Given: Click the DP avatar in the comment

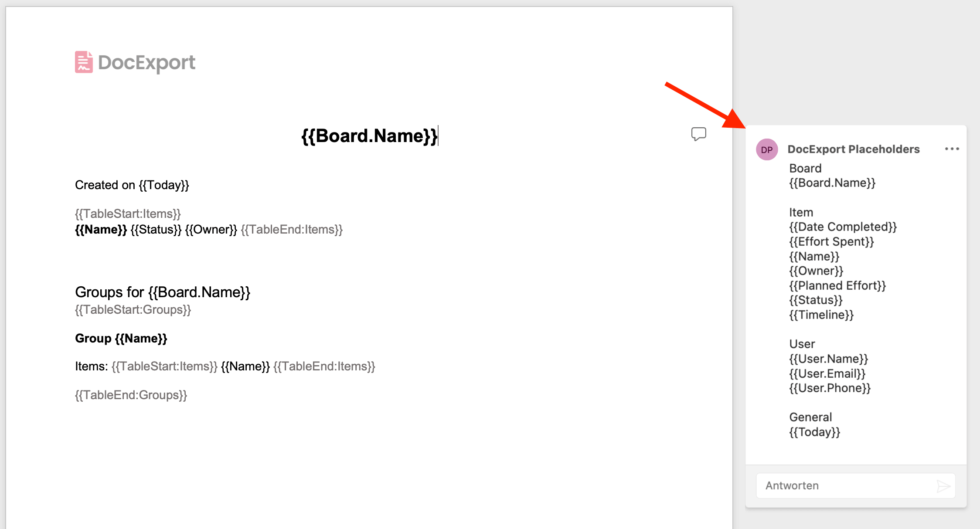Looking at the screenshot, I should click(x=767, y=149).
